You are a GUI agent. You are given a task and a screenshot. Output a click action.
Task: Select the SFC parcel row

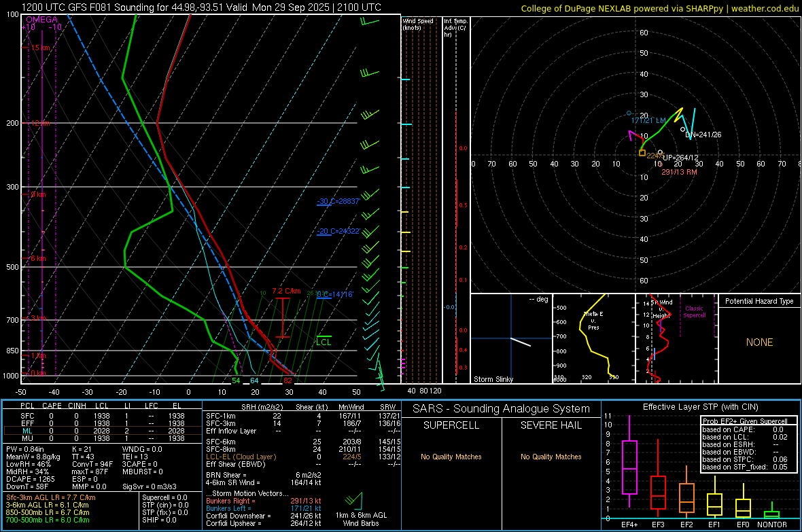103,416
